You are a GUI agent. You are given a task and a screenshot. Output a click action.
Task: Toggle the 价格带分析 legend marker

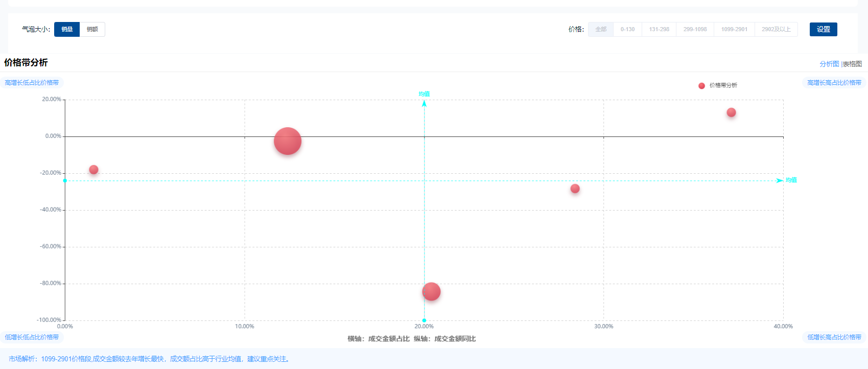pyautogui.click(x=701, y=85)
